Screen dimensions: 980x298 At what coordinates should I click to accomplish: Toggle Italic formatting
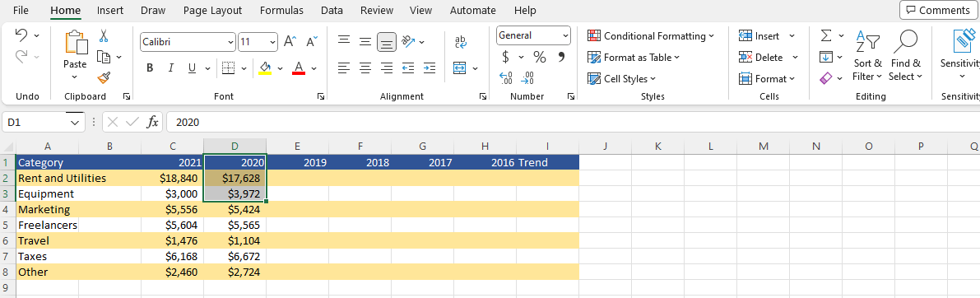(170, 68)
